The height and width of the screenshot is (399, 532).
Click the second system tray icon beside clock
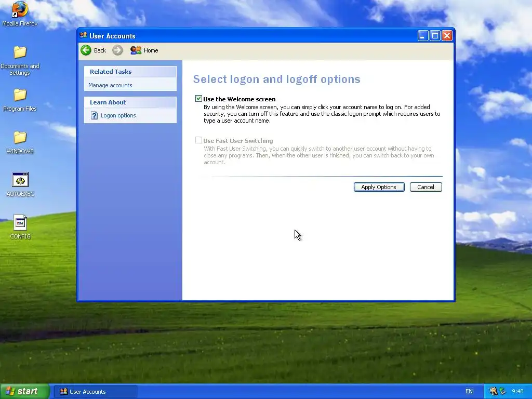[503, 391]
